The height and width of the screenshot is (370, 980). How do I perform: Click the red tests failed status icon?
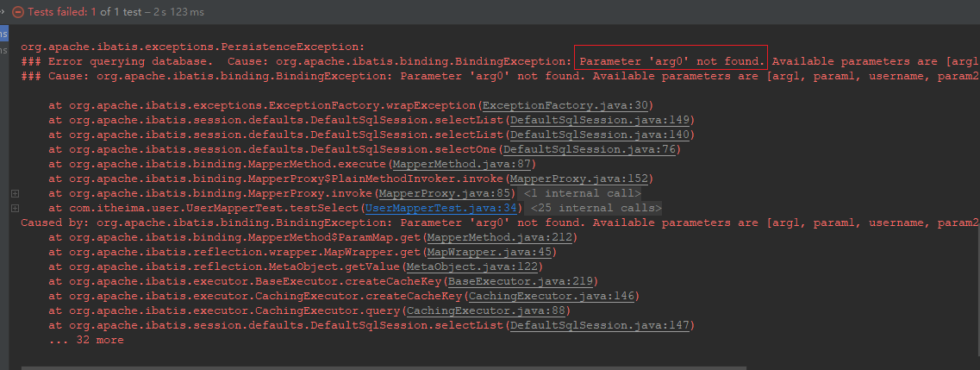coord(16,12)
